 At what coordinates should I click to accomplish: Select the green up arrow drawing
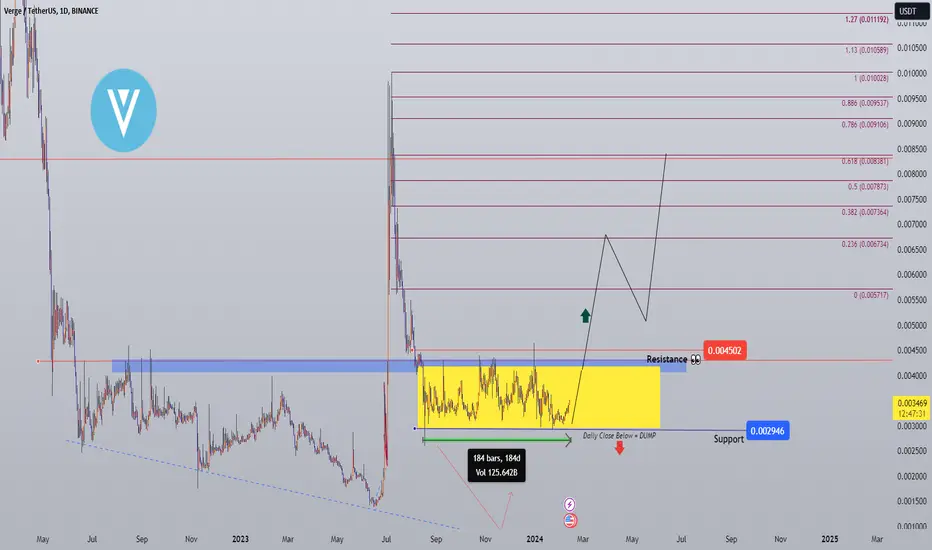[x=585, y=316]
